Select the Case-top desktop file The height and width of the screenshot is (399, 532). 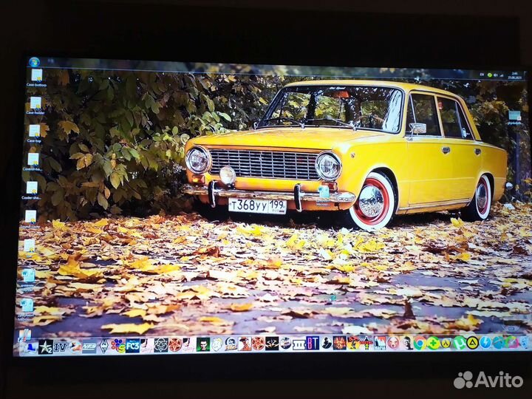(35, 131)
